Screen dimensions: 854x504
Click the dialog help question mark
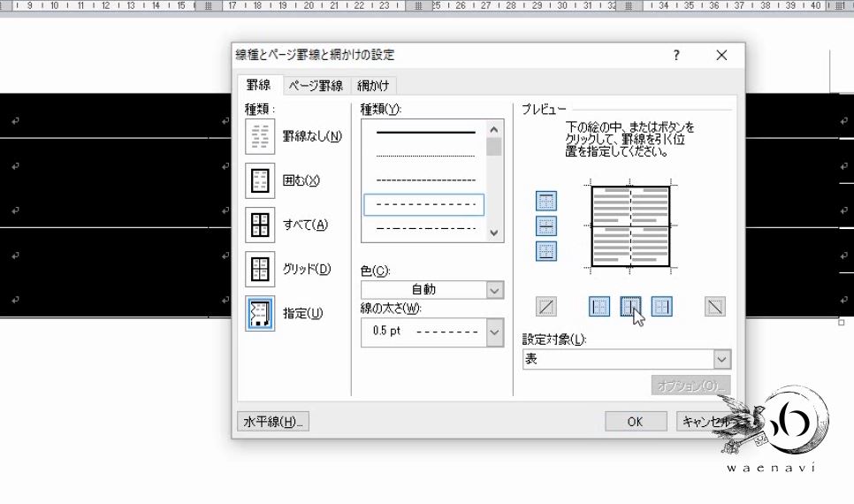pos(676,55)
